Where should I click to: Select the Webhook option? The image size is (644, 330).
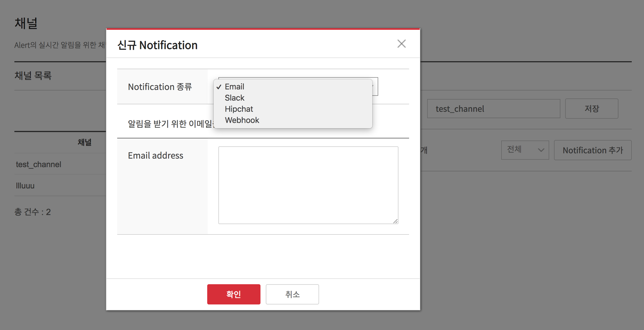[242, 120]
